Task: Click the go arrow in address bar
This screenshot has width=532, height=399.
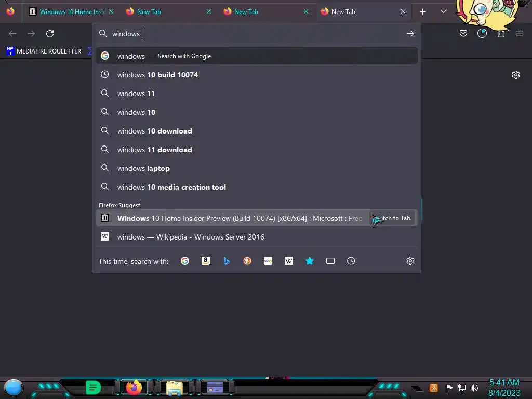Action: point(410,34)
